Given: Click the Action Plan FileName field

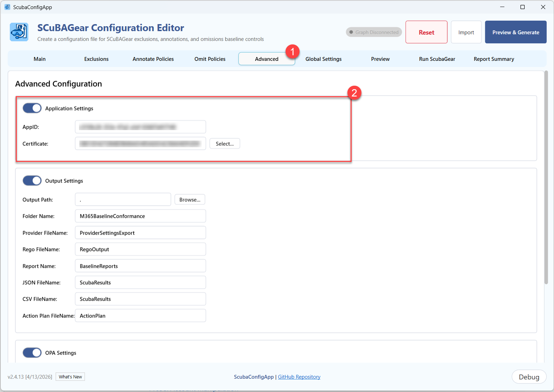Looking at the screenshot, I should (141, 316).
